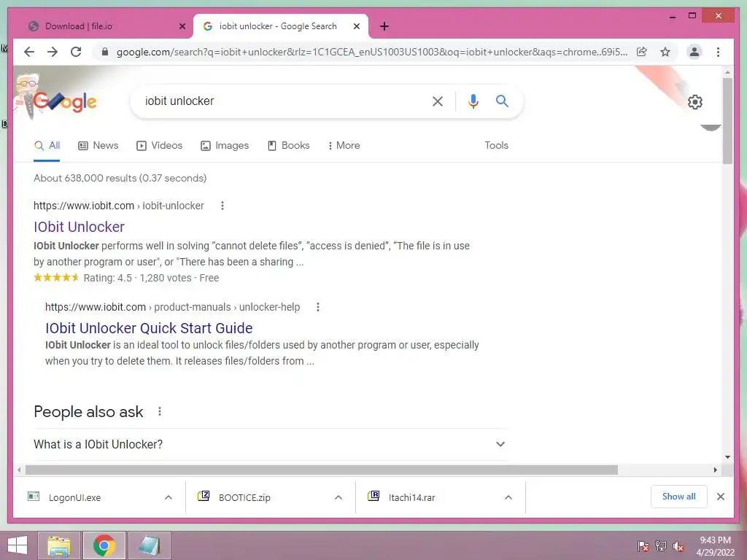Open the Tools search options
The width and height of the screenshot is (747, 560).
[x=496, y=145]
